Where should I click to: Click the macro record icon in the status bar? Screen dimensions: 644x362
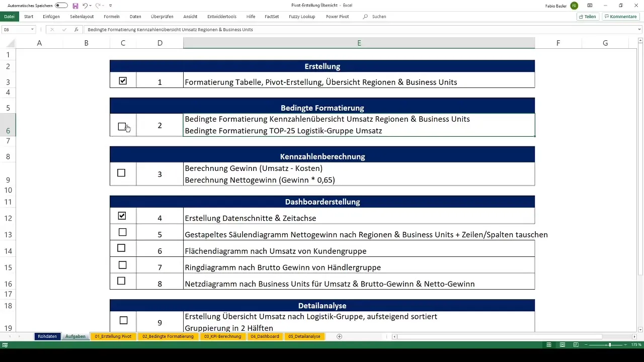5,345
